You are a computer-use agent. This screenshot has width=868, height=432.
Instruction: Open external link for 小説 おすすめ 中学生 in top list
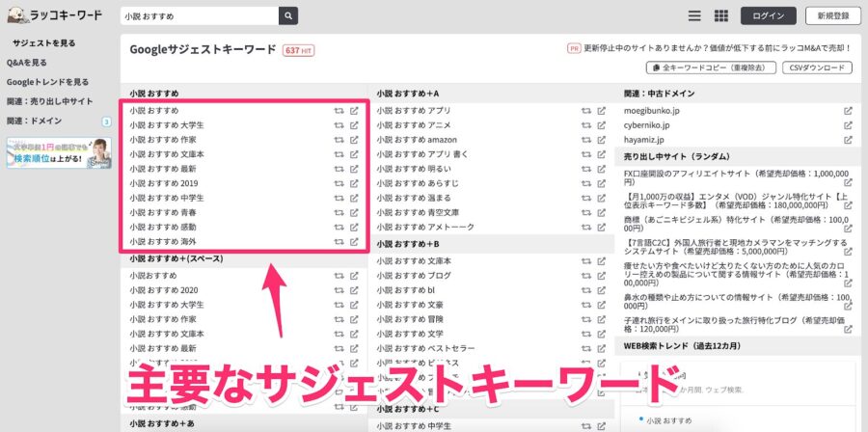(x=354, y=198)
